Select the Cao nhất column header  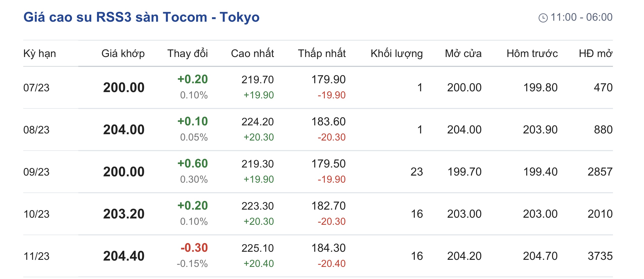click(x=252, y=53)
